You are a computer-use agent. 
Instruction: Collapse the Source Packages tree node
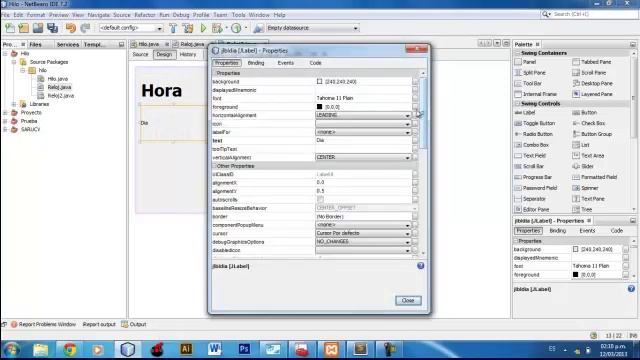point(14,62)
